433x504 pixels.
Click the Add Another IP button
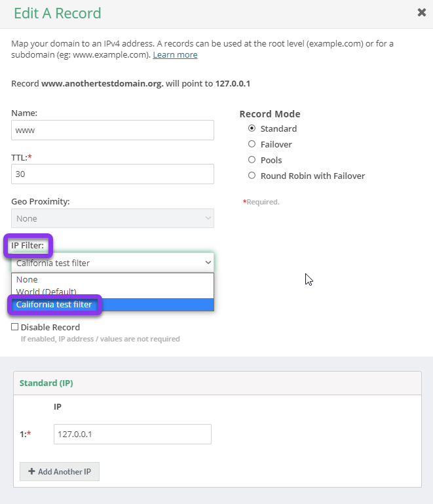tap(60, 471)
